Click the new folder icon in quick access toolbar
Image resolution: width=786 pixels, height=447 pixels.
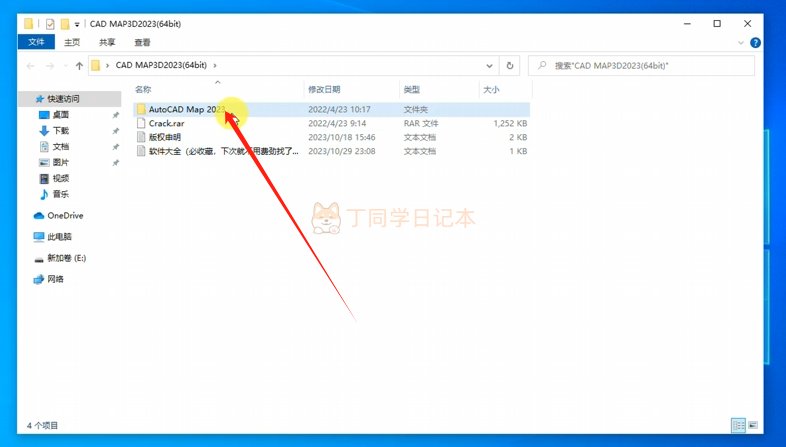pos(65,24)
